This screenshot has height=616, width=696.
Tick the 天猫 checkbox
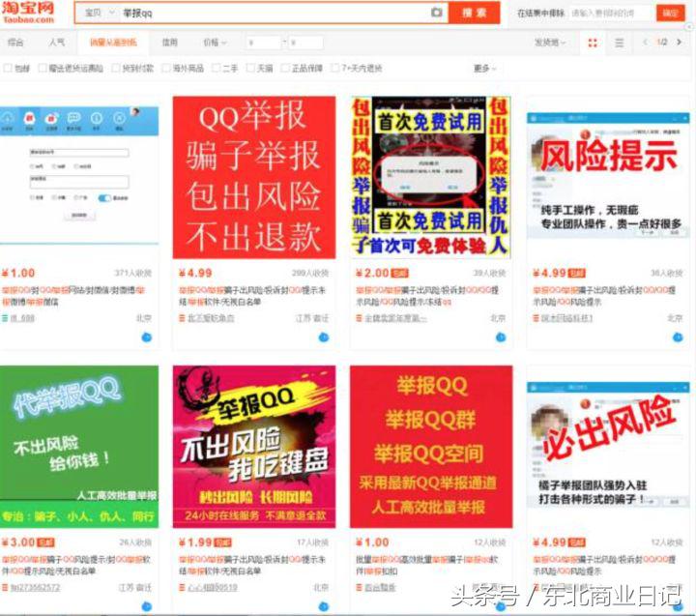[x=250, y=68]
